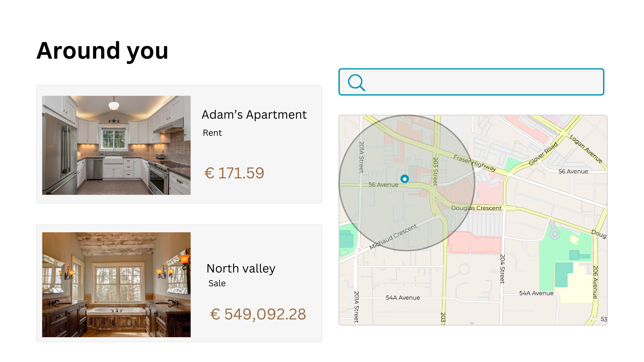Click the blue location marker on map
The height and width of the screenshot is (362, 644).
pos(405,179)
